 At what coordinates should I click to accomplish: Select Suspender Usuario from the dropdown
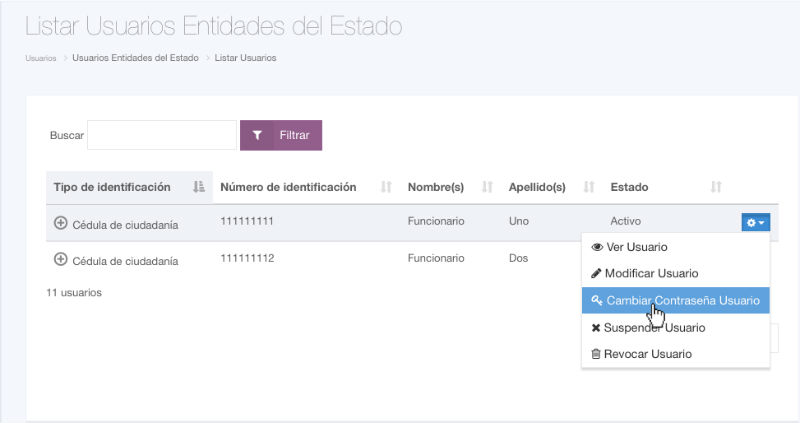(x=654, y=327)
